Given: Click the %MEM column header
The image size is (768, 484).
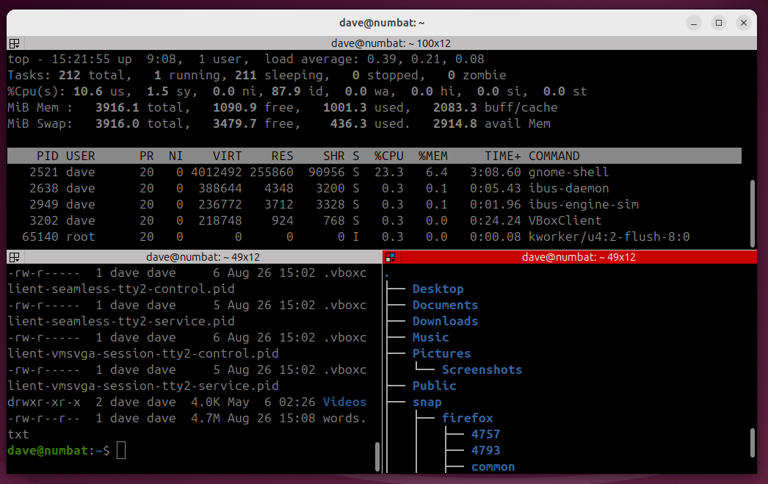Looking at the screenshot, I should click(433, 156).
